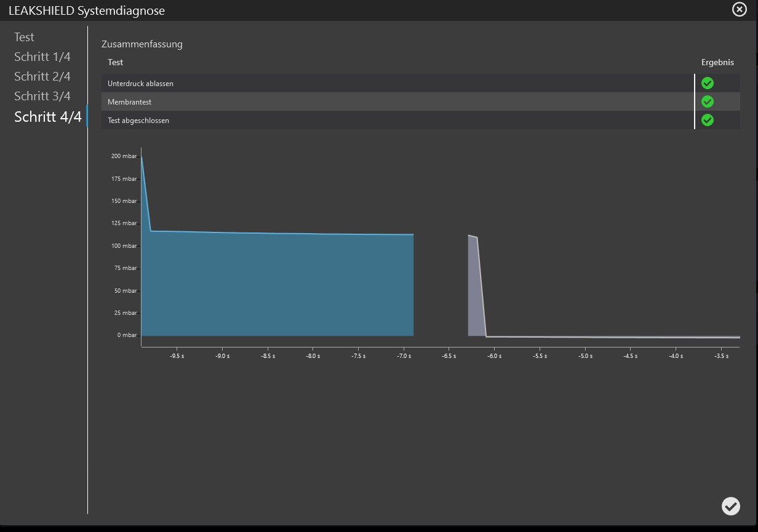Click the Ergebnis column header

coord(717,62)
